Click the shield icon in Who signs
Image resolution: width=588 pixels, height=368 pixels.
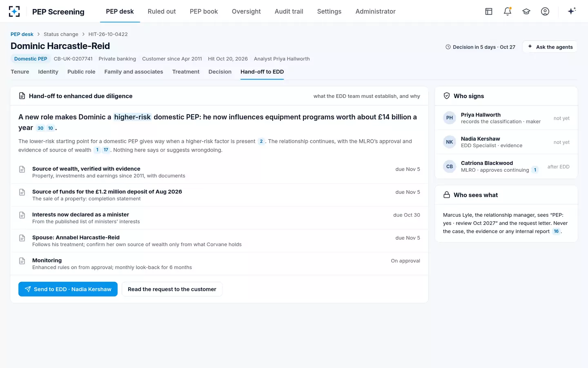click(447, 96)
